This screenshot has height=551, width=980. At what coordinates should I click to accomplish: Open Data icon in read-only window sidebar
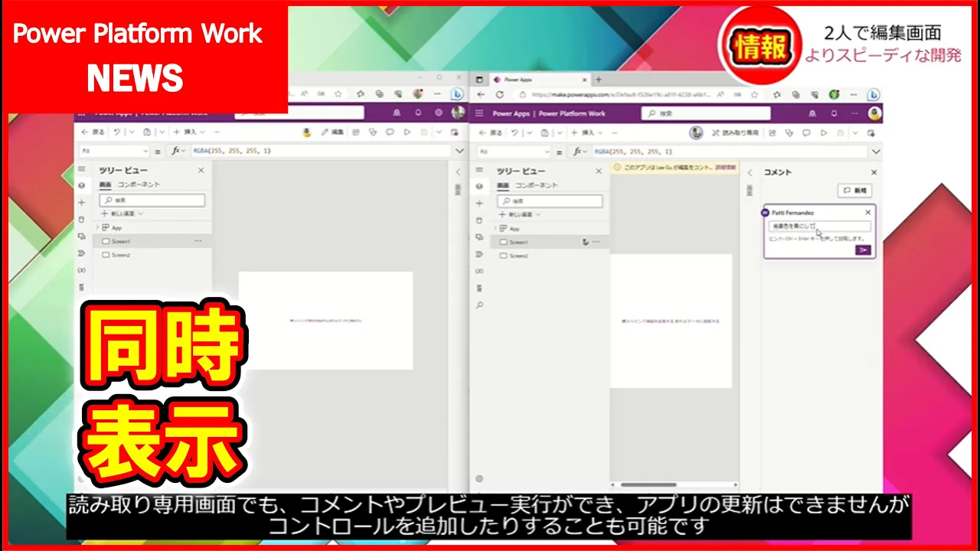(x=479, y=220)
